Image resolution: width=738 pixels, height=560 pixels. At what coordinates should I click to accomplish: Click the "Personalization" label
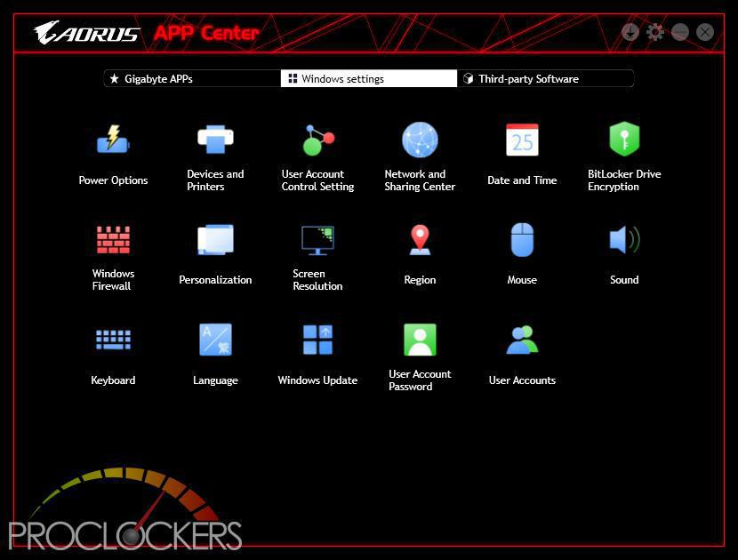tap(215, 280)
